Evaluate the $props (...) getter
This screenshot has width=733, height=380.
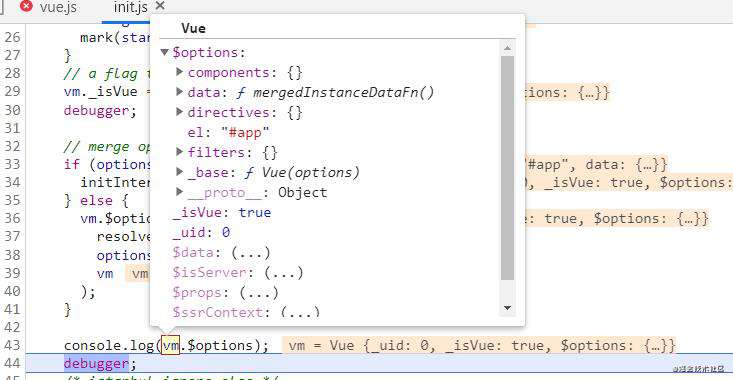tap(259, 293)
